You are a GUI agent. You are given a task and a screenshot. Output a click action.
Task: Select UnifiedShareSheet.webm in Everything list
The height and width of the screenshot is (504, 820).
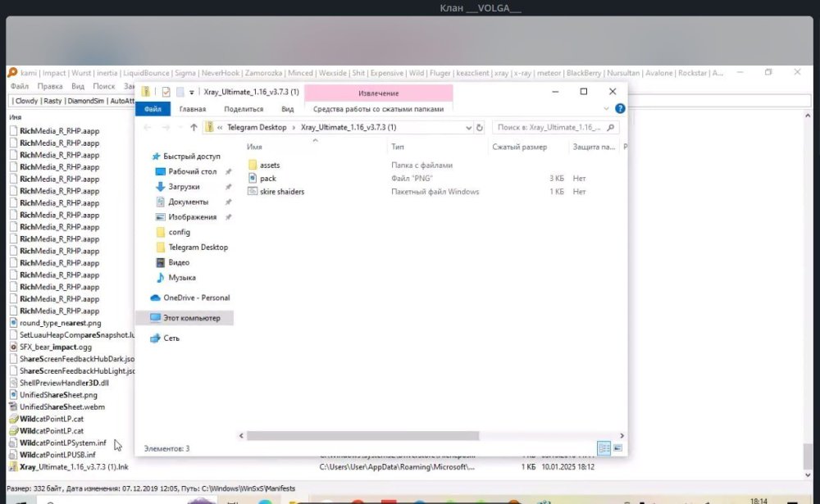[61, 407]
